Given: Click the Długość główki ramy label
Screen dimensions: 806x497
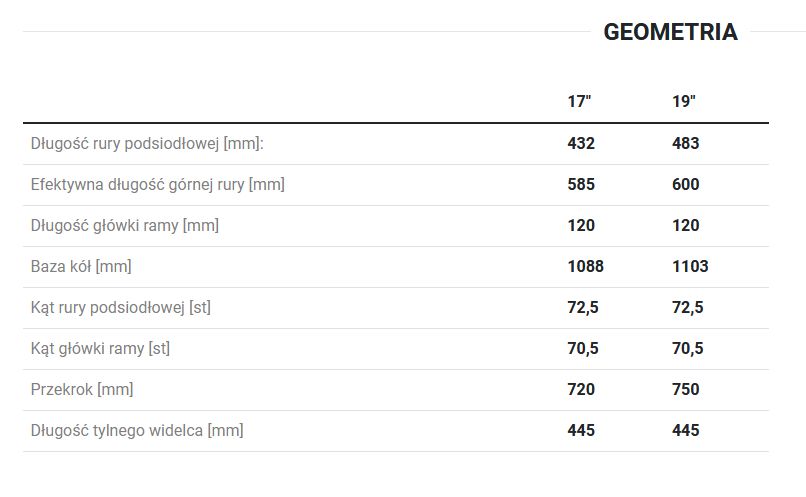Looking at the screenshot, I should [124, 226].
